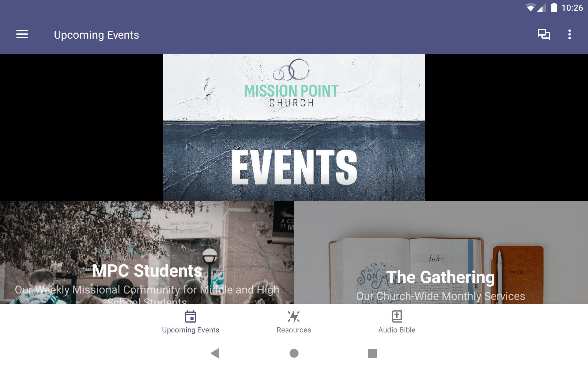This screenshot has height=368, width=588.
Task: Tap the Upcoming Events calendar icon
Action: click(190, 317)
